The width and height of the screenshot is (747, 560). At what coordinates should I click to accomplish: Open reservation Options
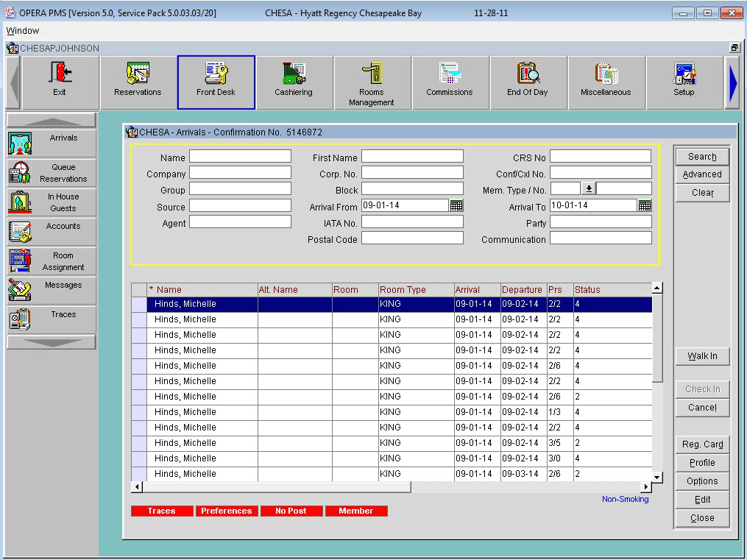(x=702, y=481)
